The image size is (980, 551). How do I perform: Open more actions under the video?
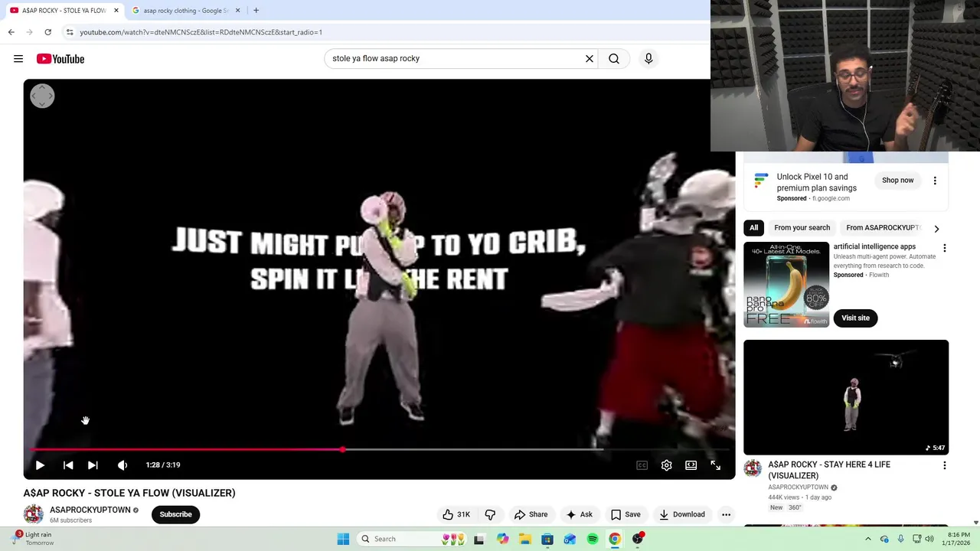pyautogui.click(x=726, y=514)
